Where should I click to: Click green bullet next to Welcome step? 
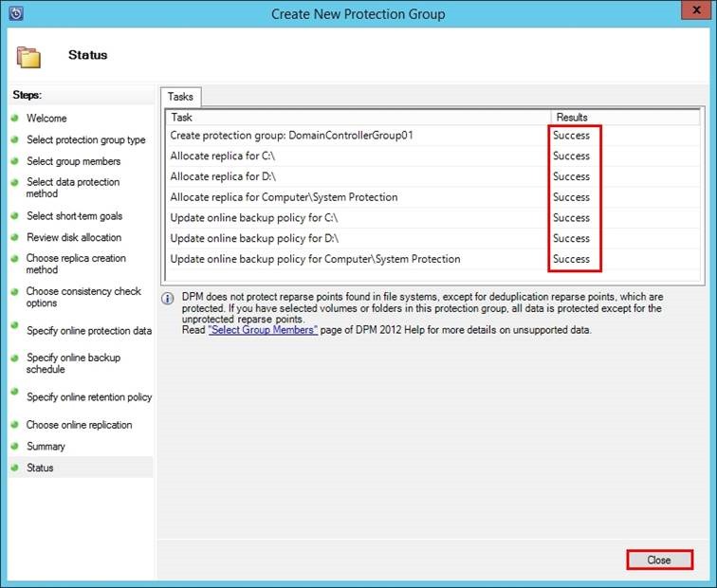coord(14,118)
